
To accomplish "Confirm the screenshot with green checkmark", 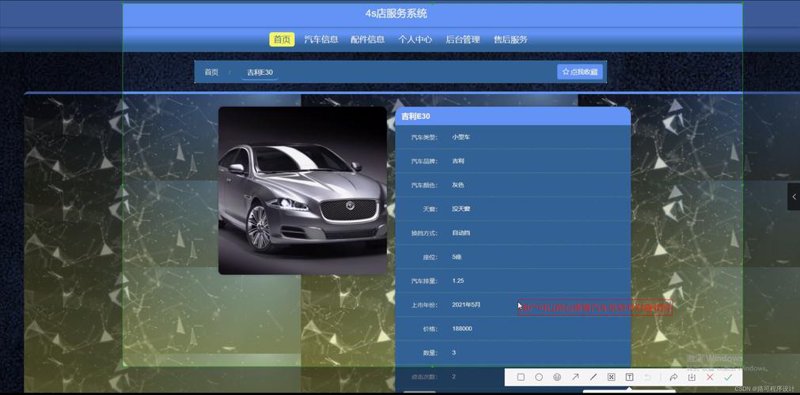I will click(x=728, y=377).
